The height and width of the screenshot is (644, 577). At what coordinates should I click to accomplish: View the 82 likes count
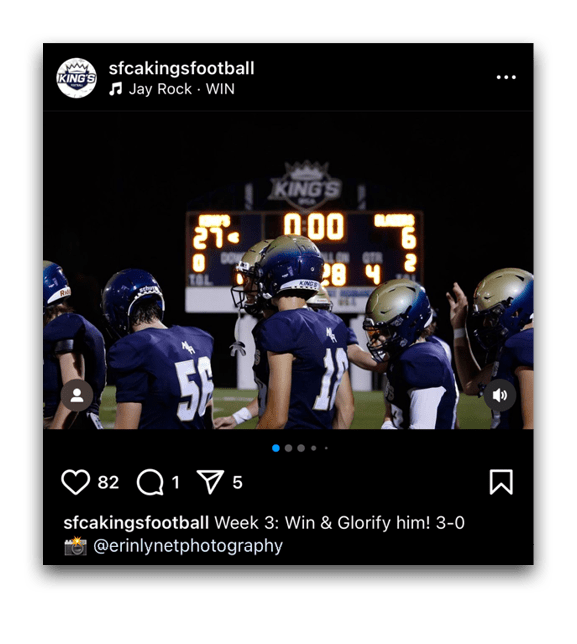[x=108, y=482]
